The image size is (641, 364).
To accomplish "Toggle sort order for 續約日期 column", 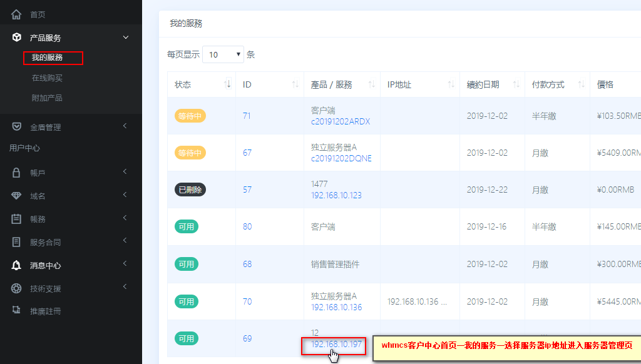I will [516, 84].
